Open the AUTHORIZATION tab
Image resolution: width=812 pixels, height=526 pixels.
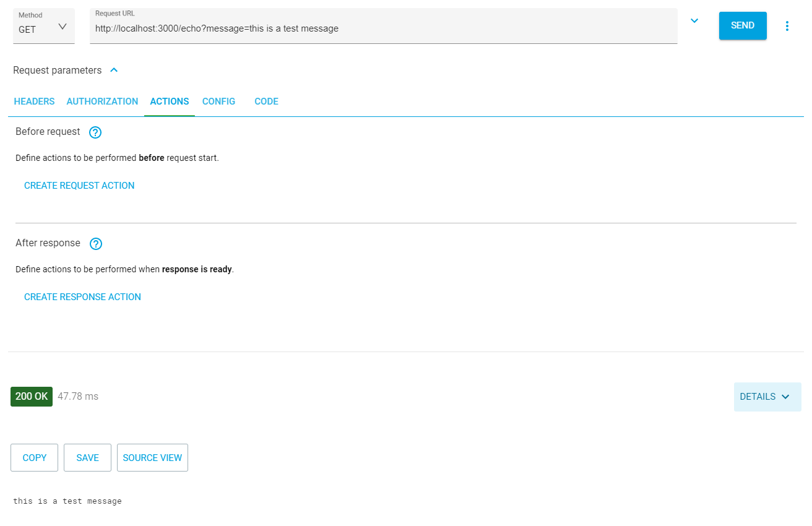click(102, 101)
